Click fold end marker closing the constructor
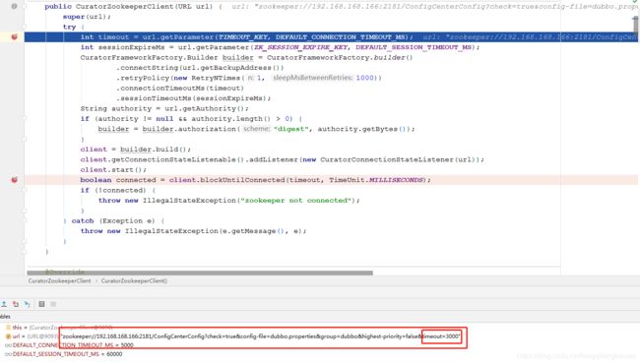The image size is (640, 364). click(24, 252)
